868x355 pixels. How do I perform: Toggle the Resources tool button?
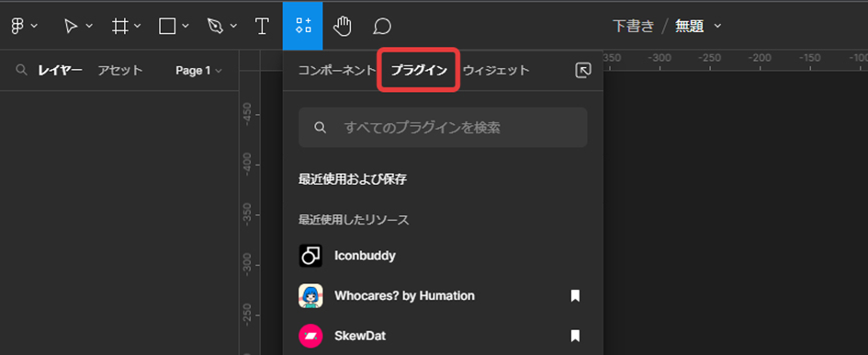[303, 26]
